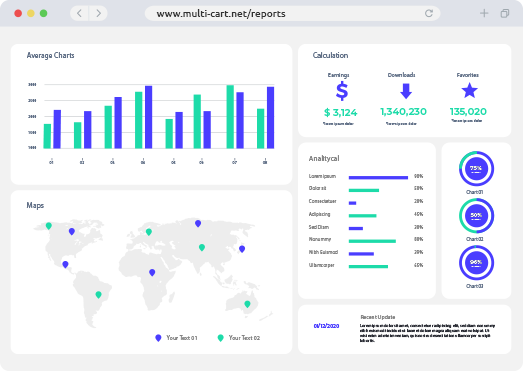Image resolution: width=523 pixels, height=371 pixels.
Task: Click the Dolor sit progress bar
Action: point(364,190)
